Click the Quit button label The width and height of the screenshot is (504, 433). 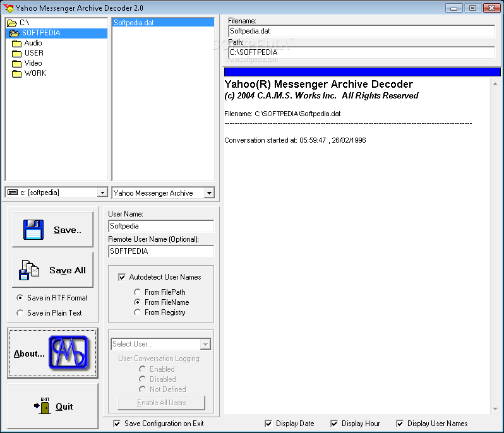tap(64, 406)
